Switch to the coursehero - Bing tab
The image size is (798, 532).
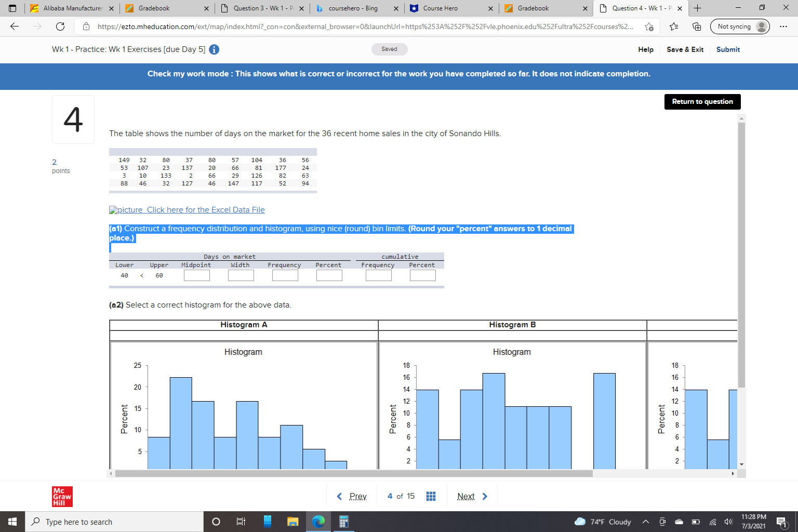[x=357, y=8]
